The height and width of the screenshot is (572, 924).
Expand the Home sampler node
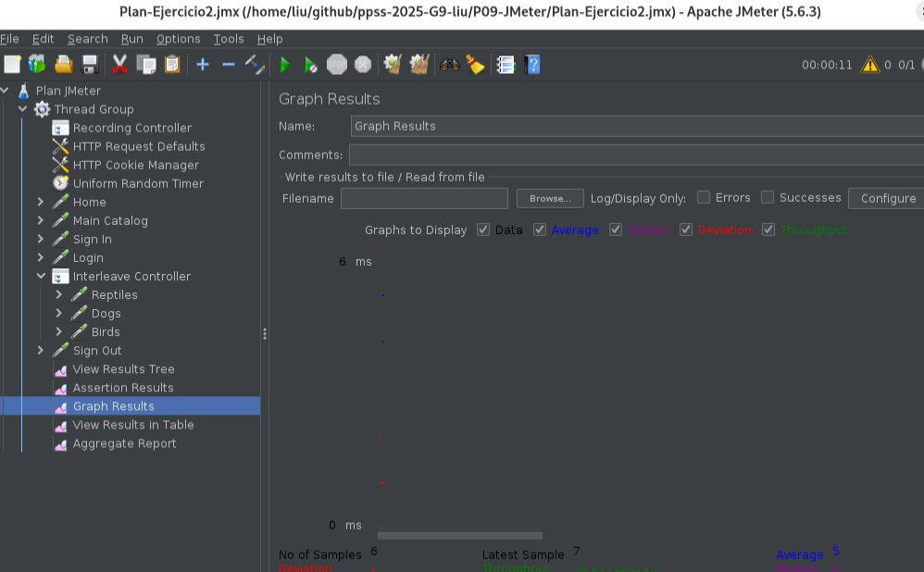click(41, 202)
